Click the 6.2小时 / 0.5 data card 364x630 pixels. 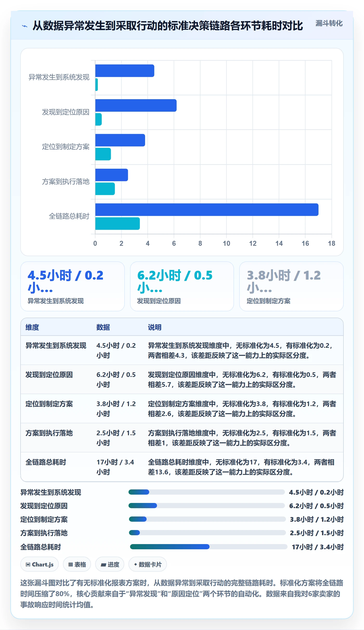pos(182,286)
